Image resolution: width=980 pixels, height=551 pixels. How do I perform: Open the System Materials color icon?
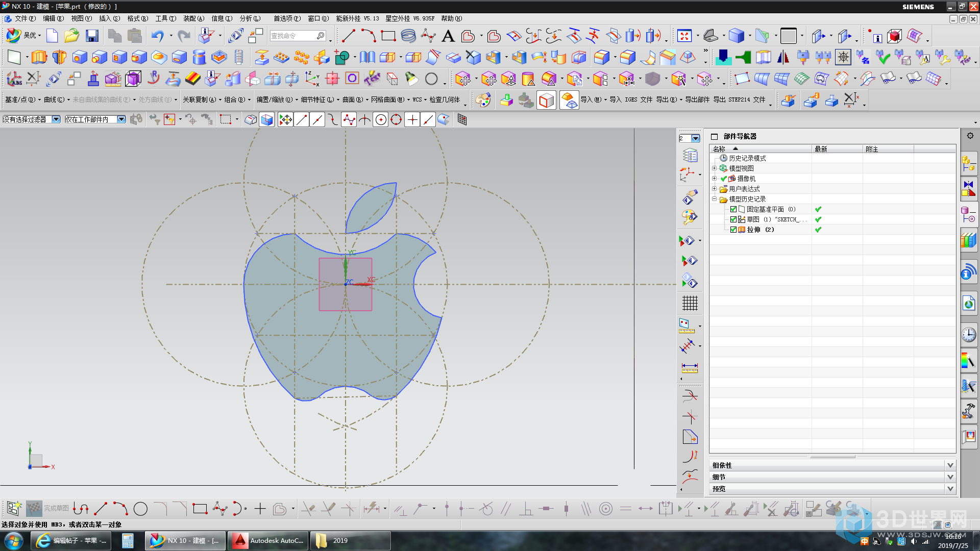[x=968, y=360]
